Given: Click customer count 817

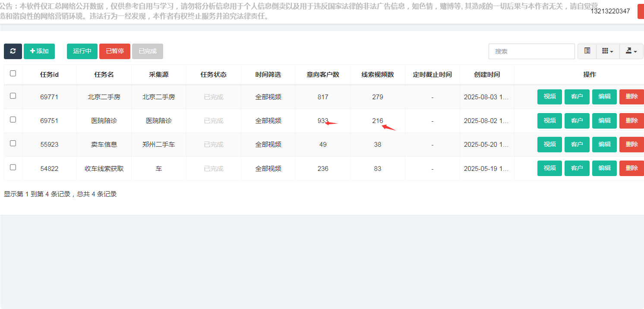Looking at the screenshot, I should (323, 97).
